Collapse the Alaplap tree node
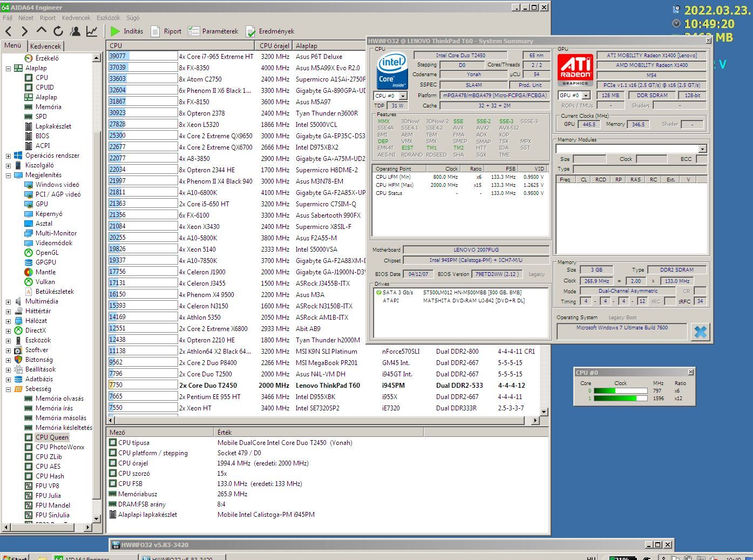 click(x=8, y=68)
